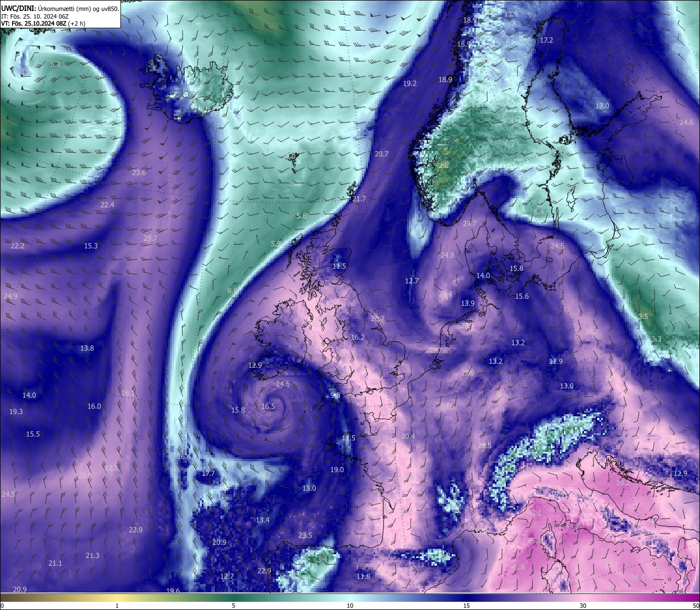The width and height of the screenshot is (700, 610).
Task: Click the map value 20.7
Action: [x=381, y=154]
